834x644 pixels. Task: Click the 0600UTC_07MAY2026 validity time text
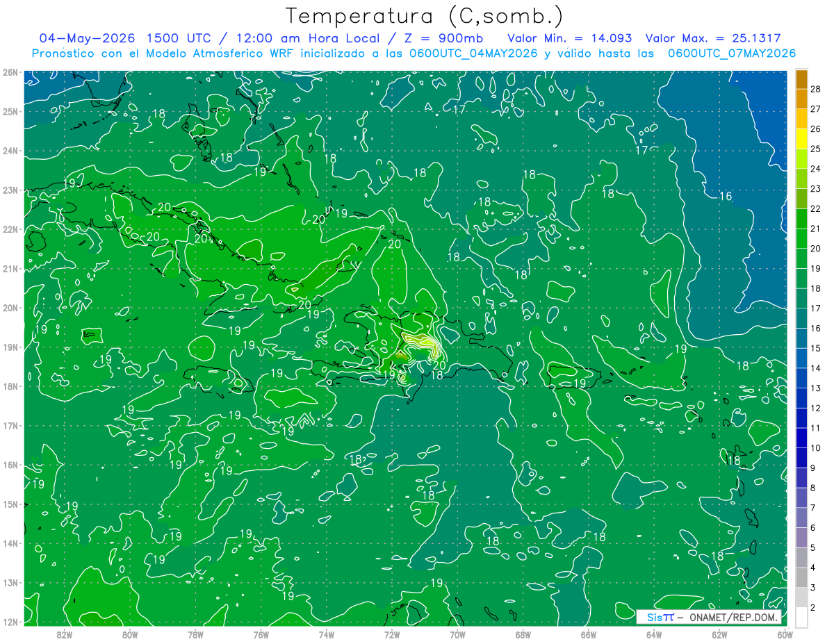click(731, 53)
